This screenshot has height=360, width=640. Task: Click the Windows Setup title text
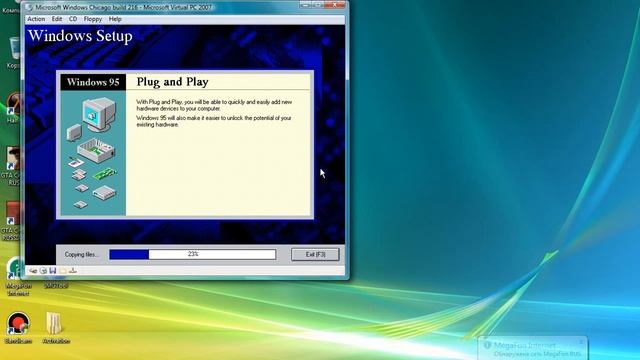click(80, 36)
